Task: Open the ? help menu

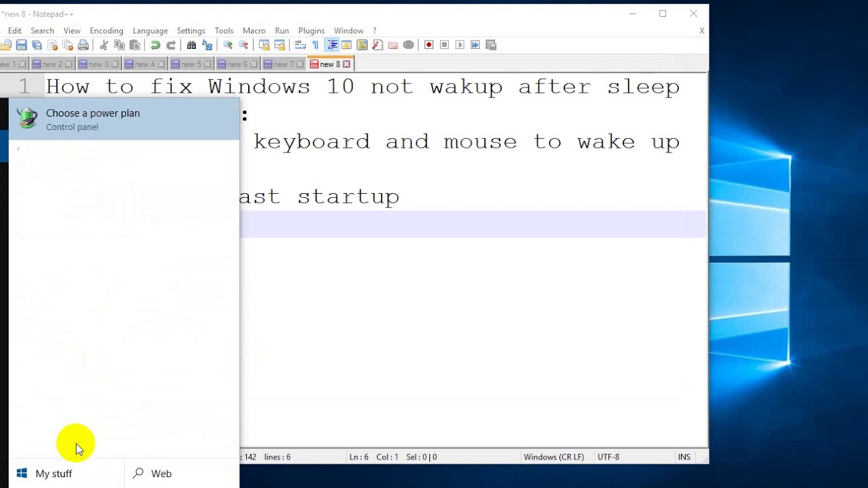Action: coord(374,30)
